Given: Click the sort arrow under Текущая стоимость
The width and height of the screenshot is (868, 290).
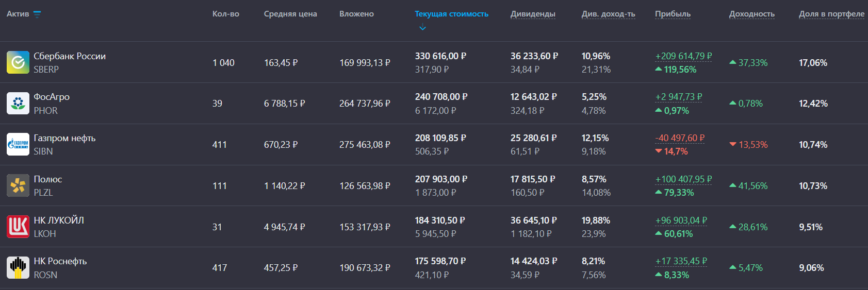Looking at the screenshot, I should coord(422,28).
